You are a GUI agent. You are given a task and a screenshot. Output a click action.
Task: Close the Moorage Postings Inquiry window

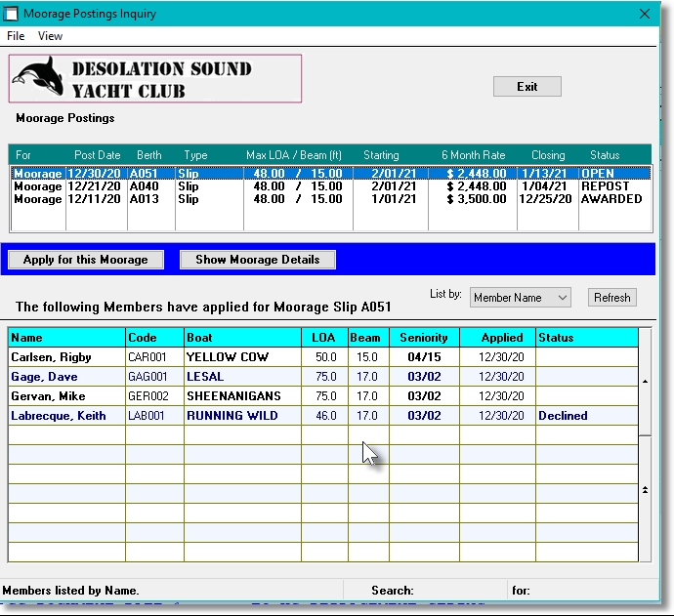click(645, 14)
